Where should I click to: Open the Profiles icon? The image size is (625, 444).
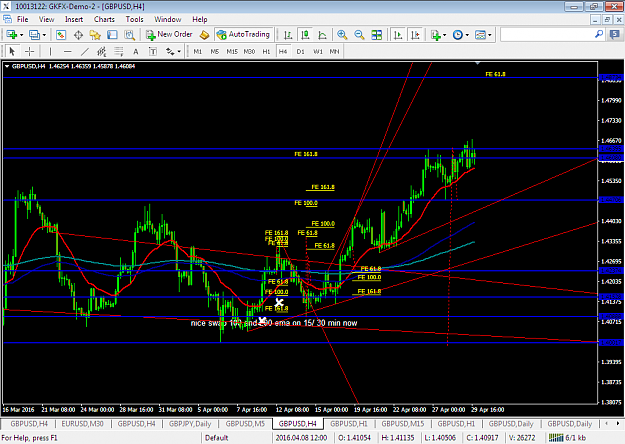[x=34, y=35]
